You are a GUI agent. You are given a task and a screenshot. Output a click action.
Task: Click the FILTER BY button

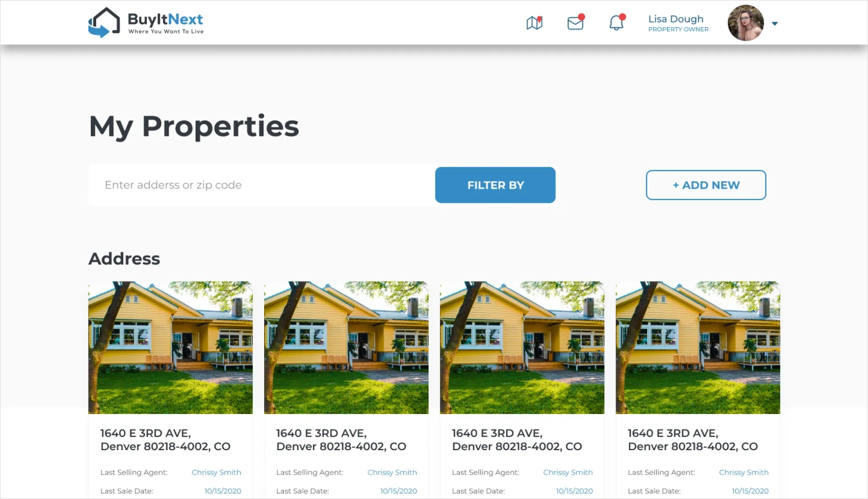[x=495, y=185]
